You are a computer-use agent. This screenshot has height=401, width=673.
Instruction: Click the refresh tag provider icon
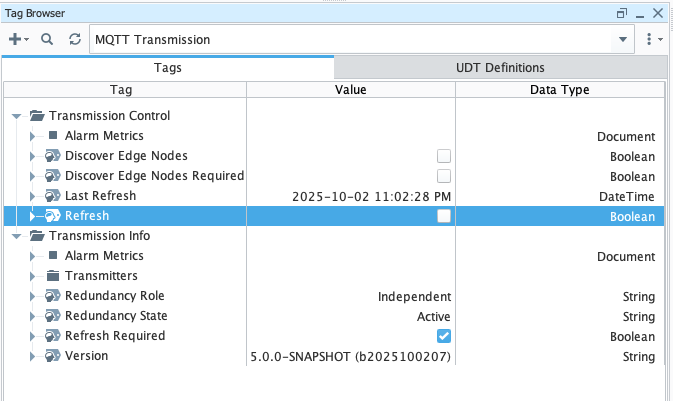tap(74, 40)
